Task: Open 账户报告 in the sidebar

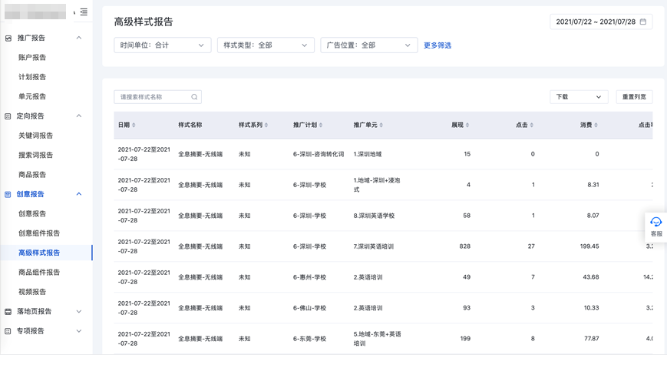Action: click(32, 58)
